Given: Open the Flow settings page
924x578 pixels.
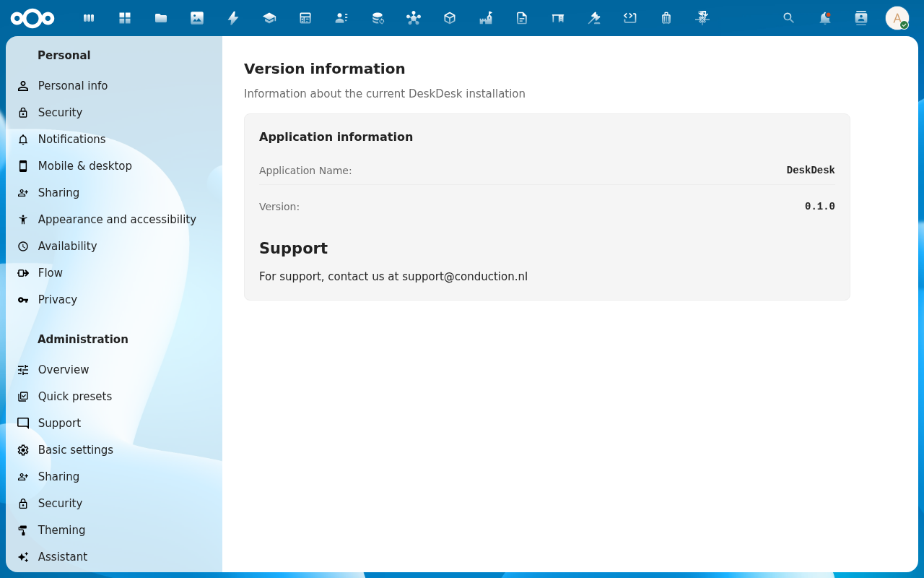Looking at the screenshot, I should 114,273.
